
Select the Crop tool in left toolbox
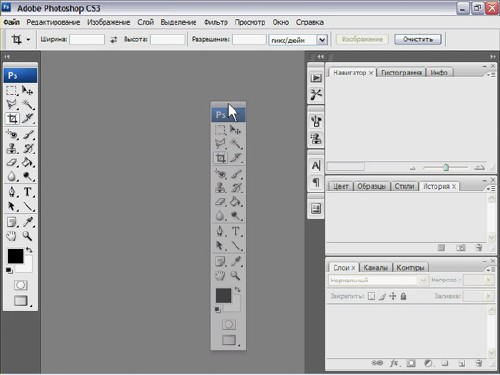(x=12, y=118)
